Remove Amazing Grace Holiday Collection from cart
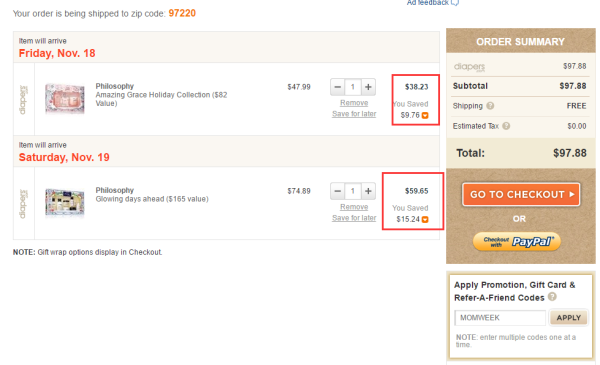This screenshot has height=365, width=600. click(354, 103)
